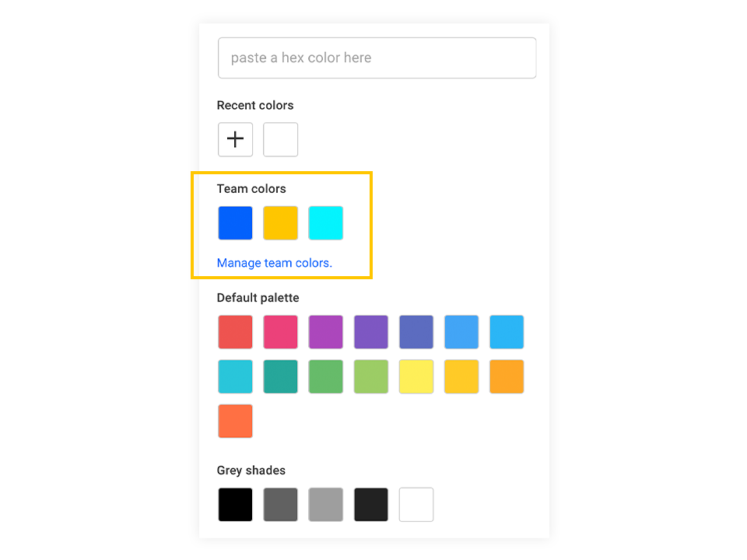Choose the purple Default palette swatch
The image size is (747, 560).
pyautogui.click(x=370, y=332)
